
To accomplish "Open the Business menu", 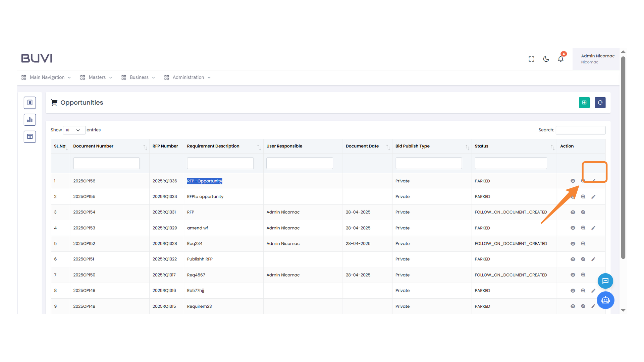I will click(x=138, y=77).
